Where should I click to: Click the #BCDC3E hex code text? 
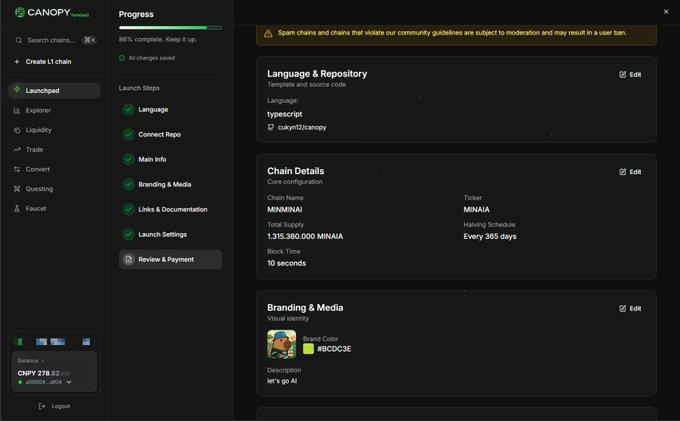334,349
